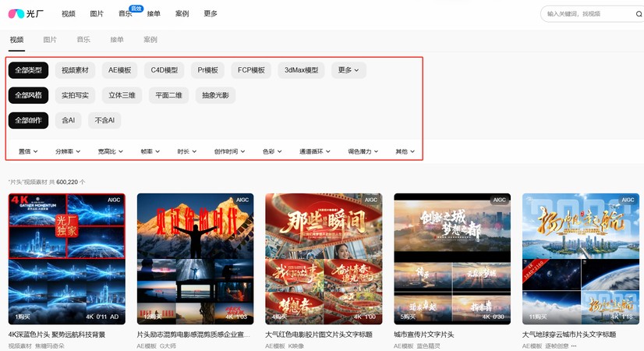Open the 通道循环 dropdown

315,151
